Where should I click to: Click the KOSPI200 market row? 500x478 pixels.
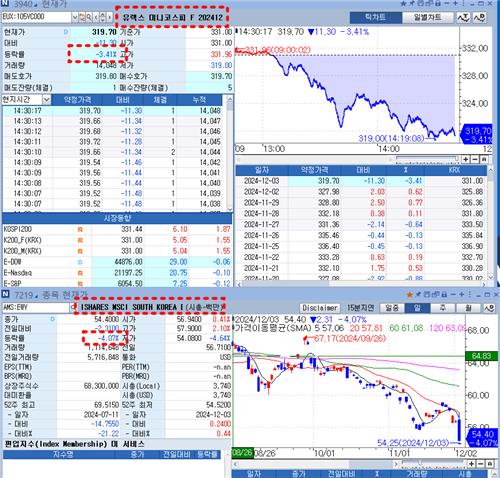pos(117,229)
